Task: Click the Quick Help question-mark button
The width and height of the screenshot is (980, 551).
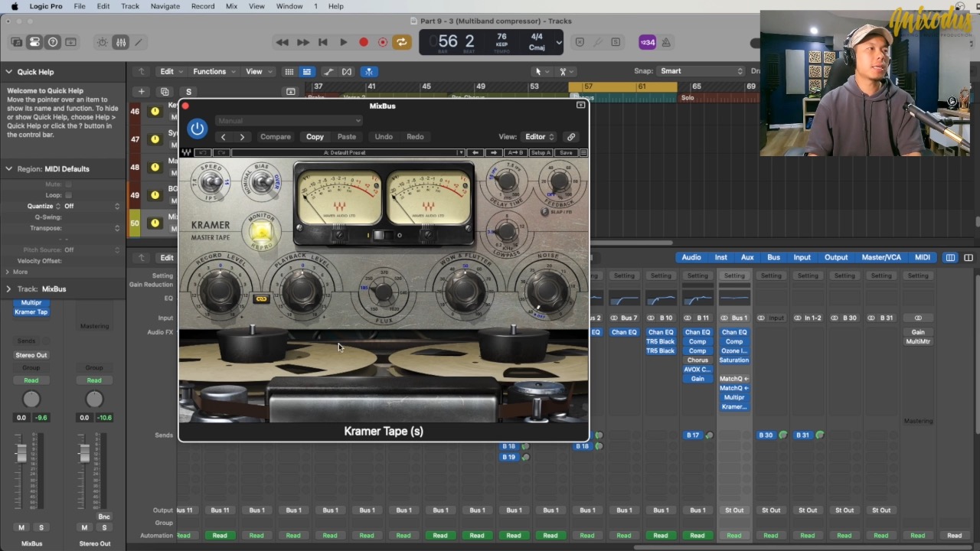Action: (x=53, y=42)
